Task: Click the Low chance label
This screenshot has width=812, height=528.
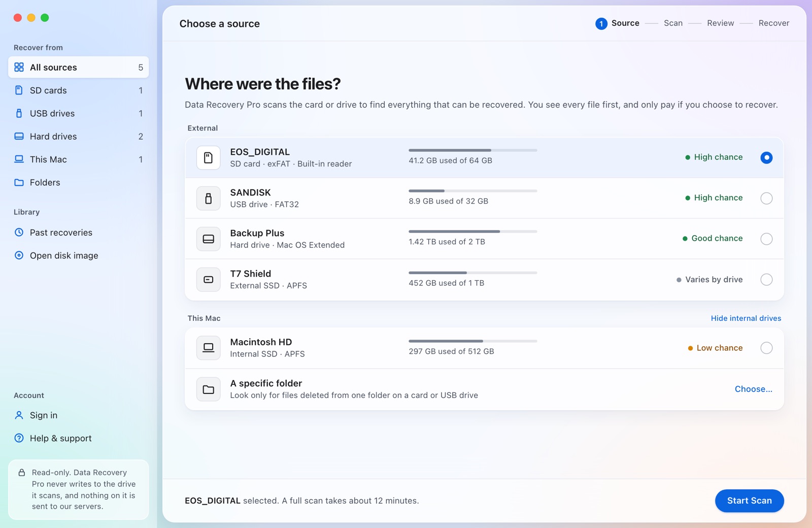Action: point(715,348)
